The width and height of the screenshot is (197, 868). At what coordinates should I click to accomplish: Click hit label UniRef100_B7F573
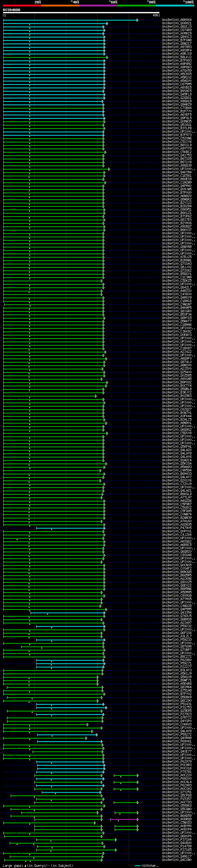tap(176, 135)
